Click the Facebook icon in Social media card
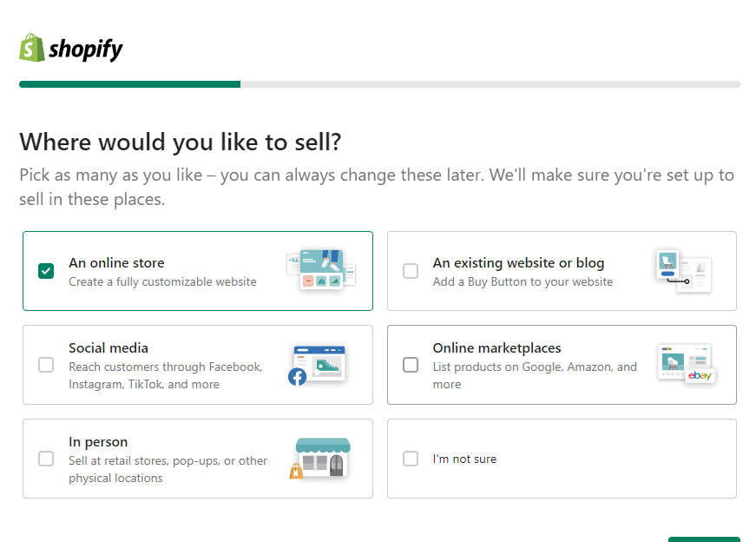This screenshot has width=756, height=542. (298, 379)
